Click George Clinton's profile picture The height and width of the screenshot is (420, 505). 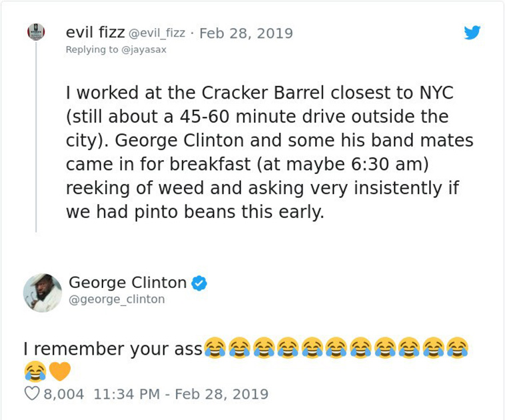(43, 292)
